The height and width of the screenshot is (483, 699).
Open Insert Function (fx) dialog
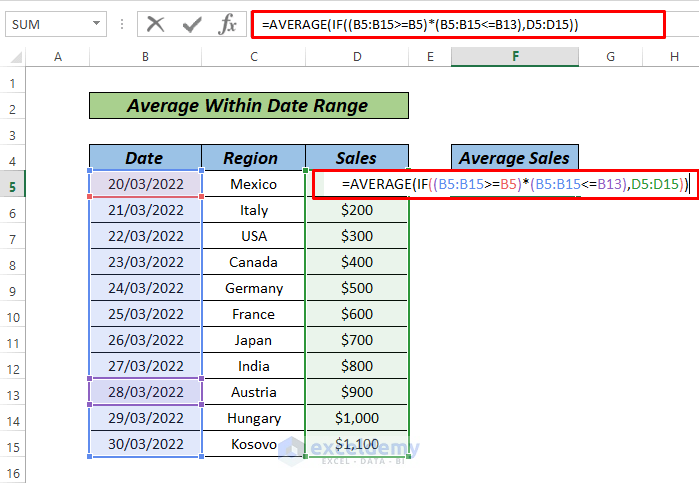226,24
